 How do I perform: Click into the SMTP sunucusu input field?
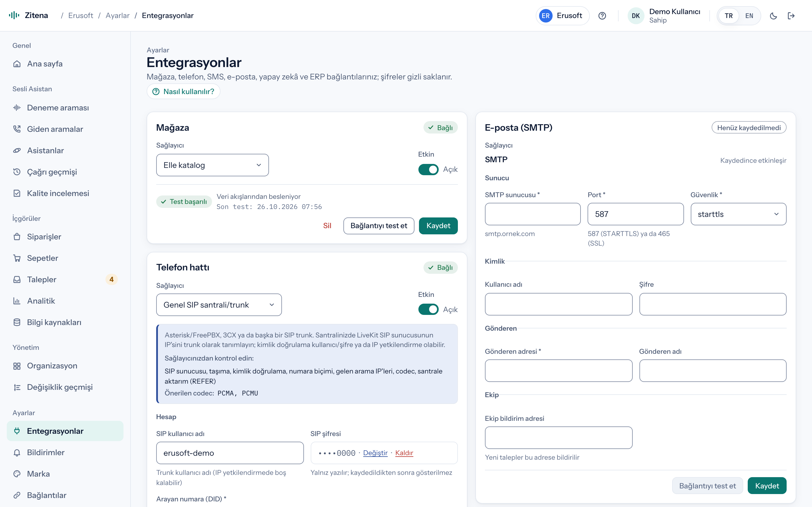tap(533, 214)
